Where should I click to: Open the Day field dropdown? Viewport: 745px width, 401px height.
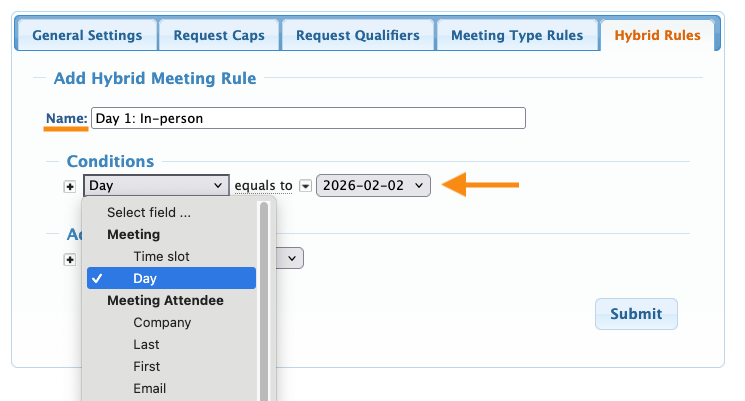(157, 186)
